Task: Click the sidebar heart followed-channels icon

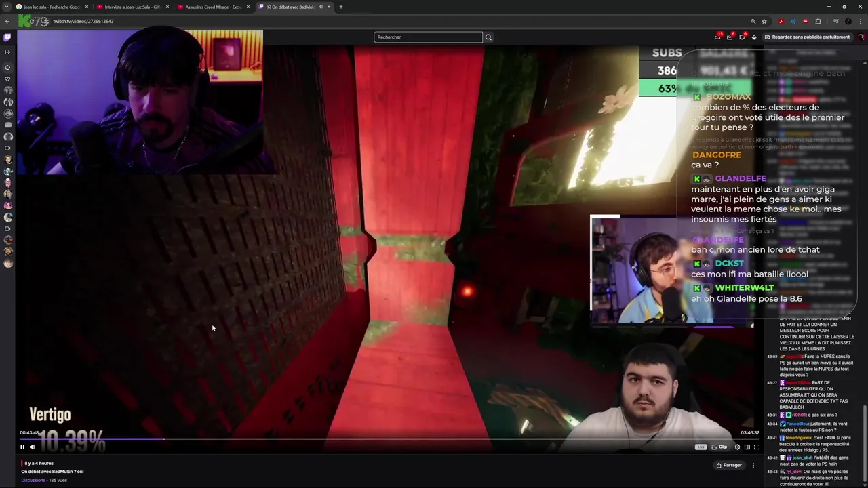Action: (x=7, y=79)
